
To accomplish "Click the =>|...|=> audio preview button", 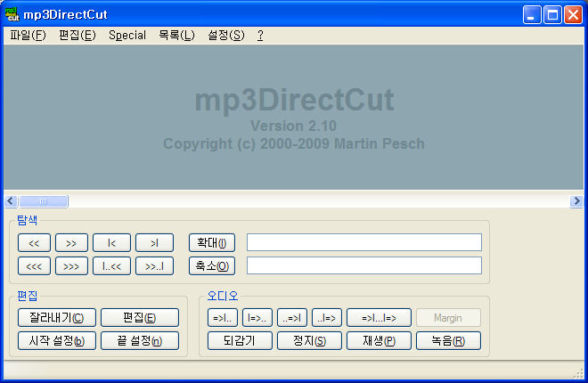I will (380, 318).
